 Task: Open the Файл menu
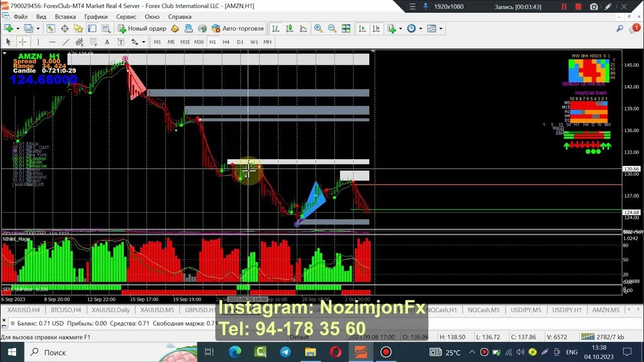click(21, 16)
